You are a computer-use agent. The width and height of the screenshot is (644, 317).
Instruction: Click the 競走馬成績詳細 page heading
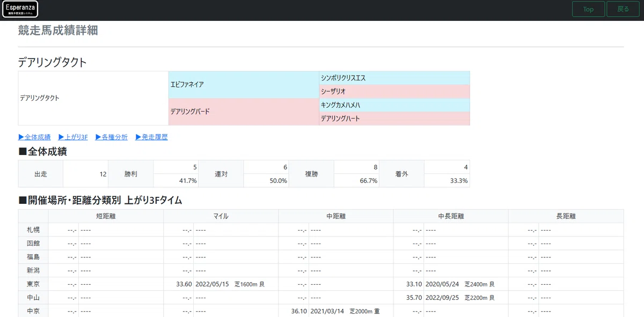[x=58, y=30]
